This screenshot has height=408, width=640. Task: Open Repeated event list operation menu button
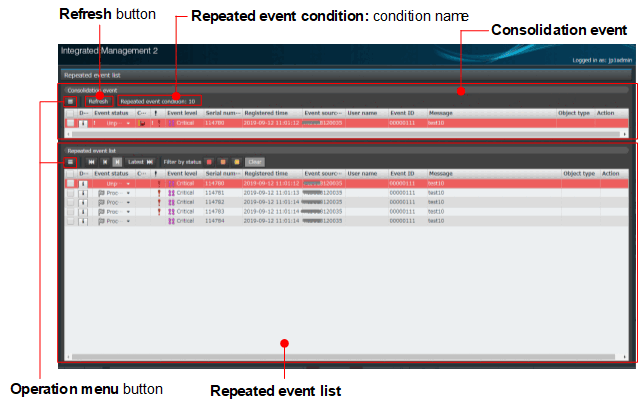pos(70,162)
